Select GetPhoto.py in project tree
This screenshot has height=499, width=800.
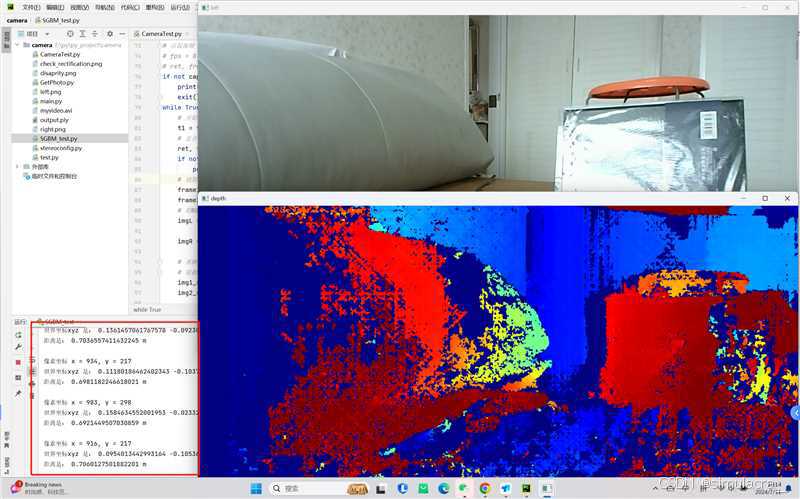pyautogui.click(x=57, y=82)
